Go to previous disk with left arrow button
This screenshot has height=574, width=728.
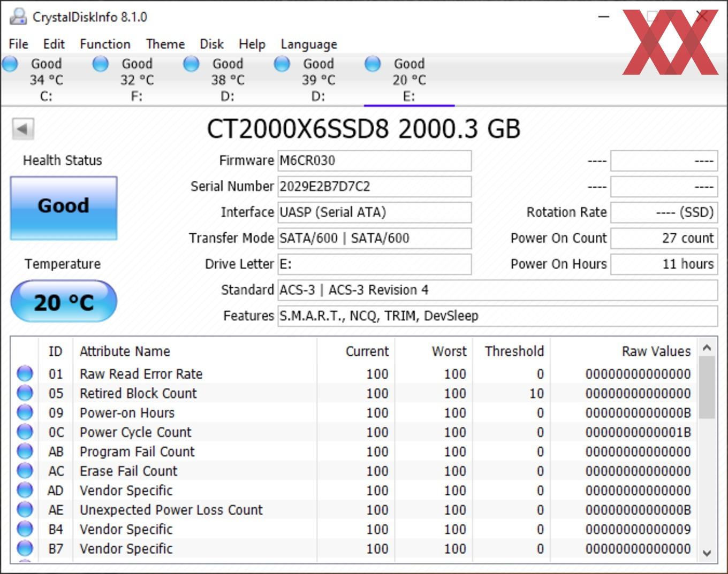pyautogui.click(x=23, y=129)
